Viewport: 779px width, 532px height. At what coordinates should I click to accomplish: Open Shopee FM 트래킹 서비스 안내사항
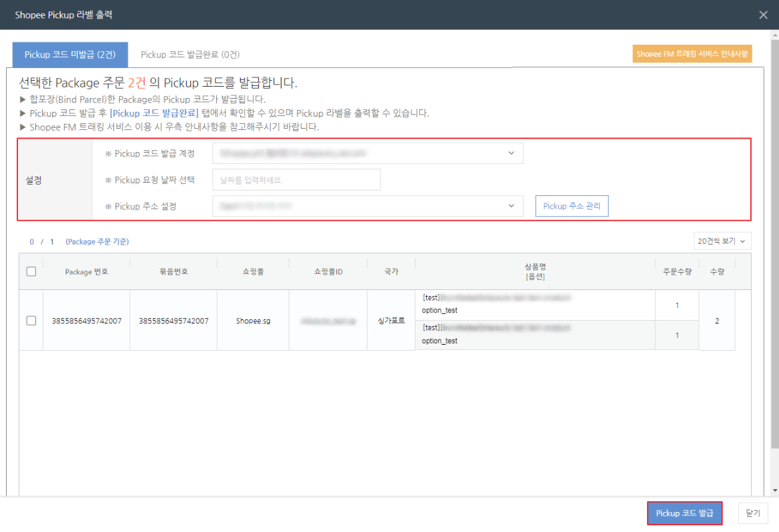coord(692,54)
